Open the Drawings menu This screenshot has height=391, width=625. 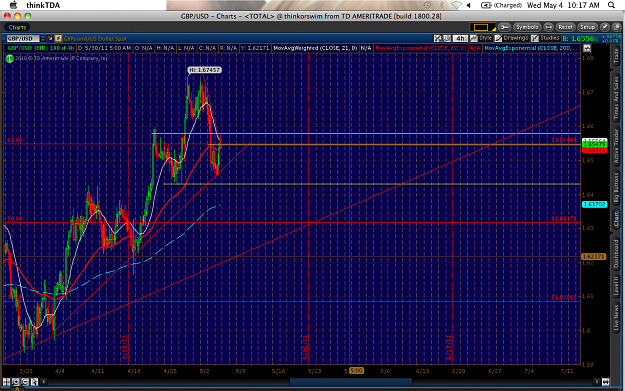pos(511,38)
